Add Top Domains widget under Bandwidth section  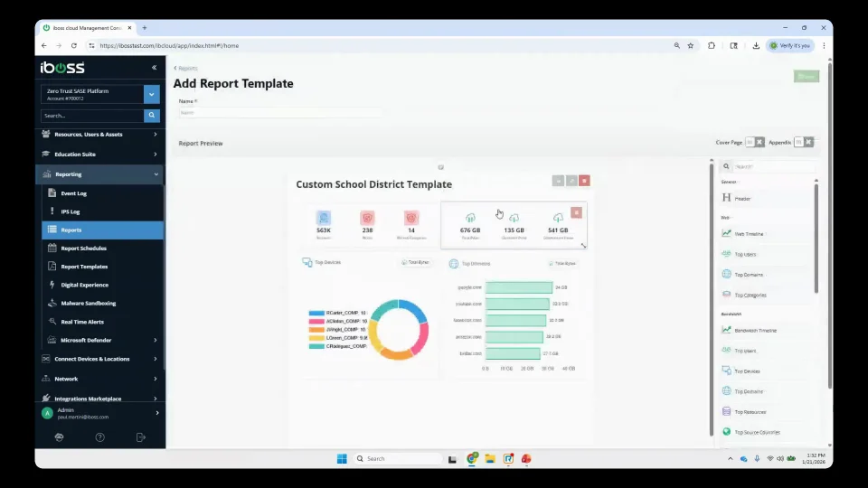coord(749,391)
